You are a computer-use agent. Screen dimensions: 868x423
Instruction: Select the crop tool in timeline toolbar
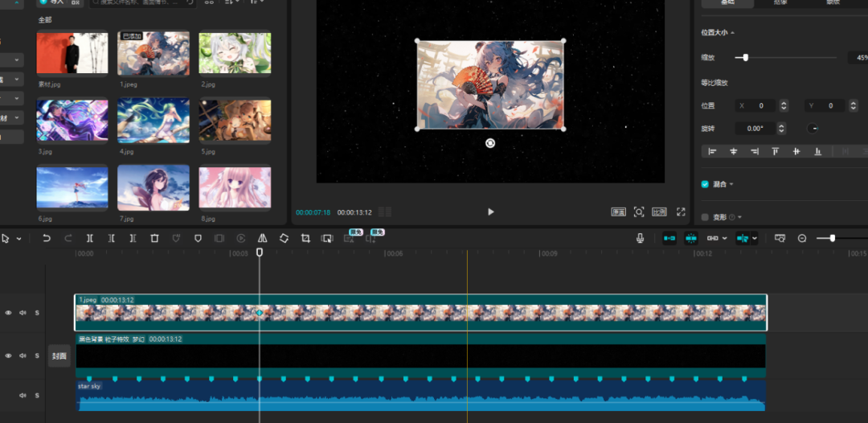point(305,239)
